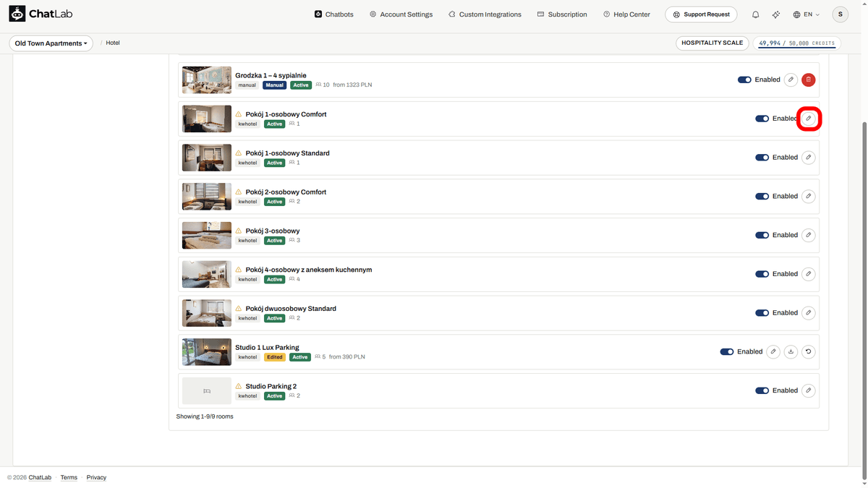This screenshot has width=868, height=488.
Task: Edit the Pokój dwuosobowy Standard room
Action: (809, 313)
